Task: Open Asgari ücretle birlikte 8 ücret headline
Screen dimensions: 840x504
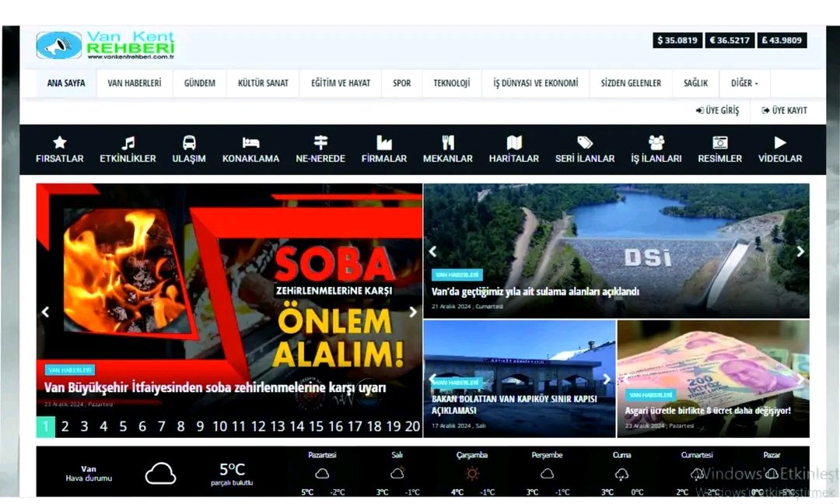Action: click(x=708, y=410)
